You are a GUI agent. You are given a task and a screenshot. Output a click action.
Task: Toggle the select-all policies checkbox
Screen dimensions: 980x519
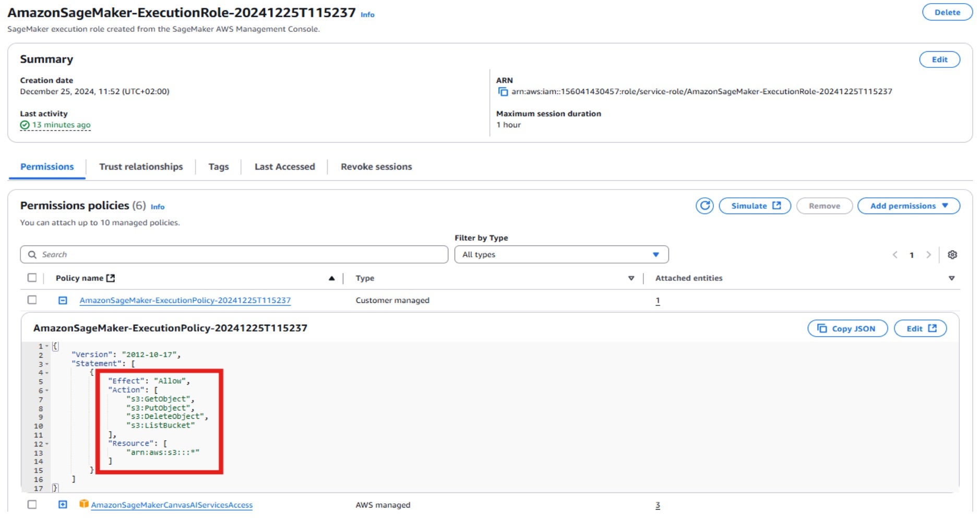[x=32, y=278]
